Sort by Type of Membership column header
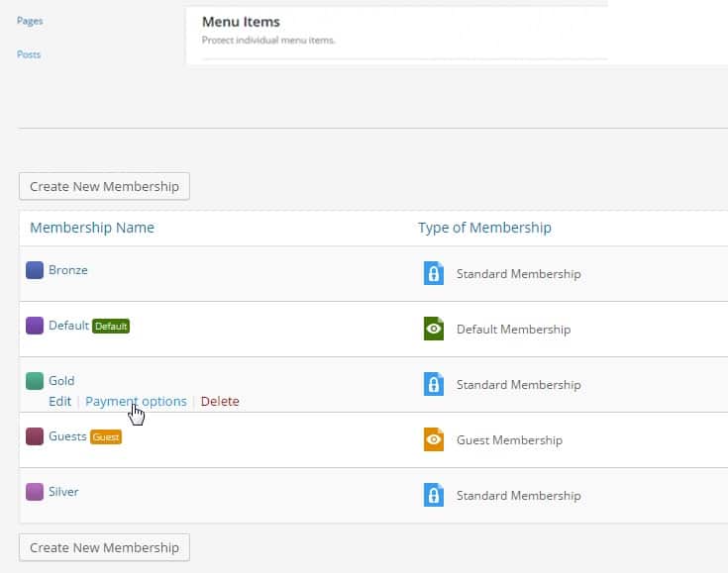Screen dimensions: 728x573 click(484, 228)
